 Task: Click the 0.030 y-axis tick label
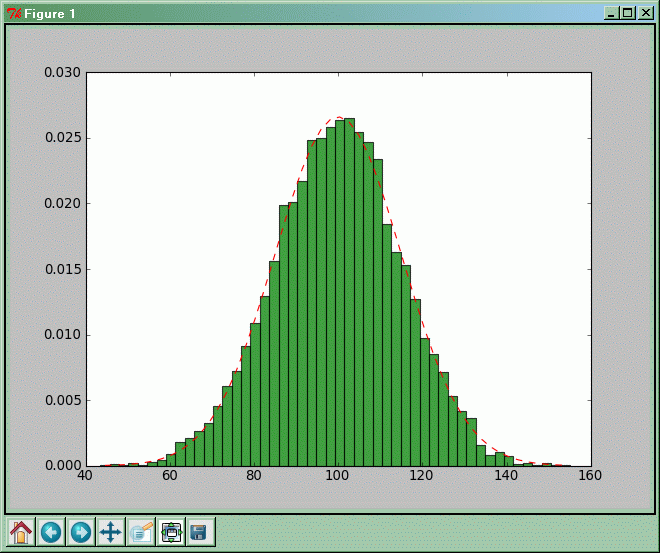(x=63, y=73)
